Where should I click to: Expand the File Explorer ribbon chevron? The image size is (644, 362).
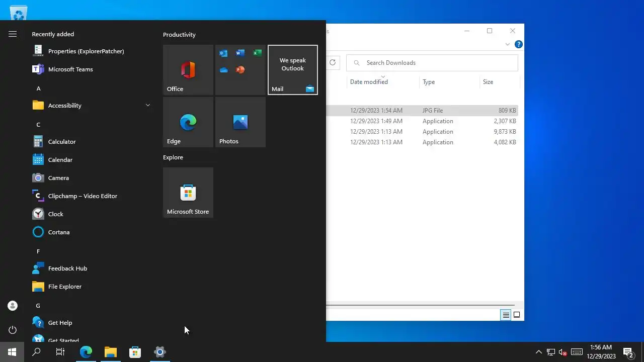click(507, 44)
